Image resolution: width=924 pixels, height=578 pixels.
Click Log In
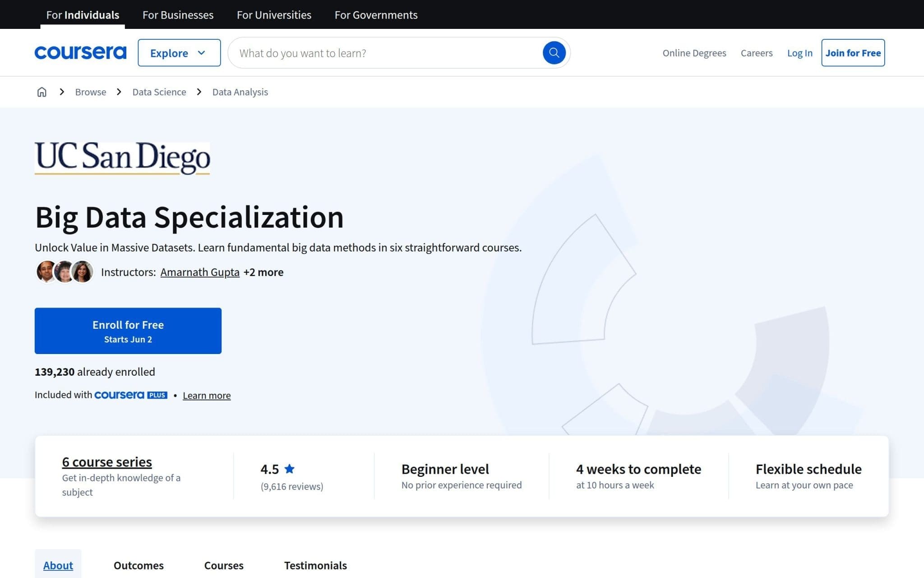800,53
